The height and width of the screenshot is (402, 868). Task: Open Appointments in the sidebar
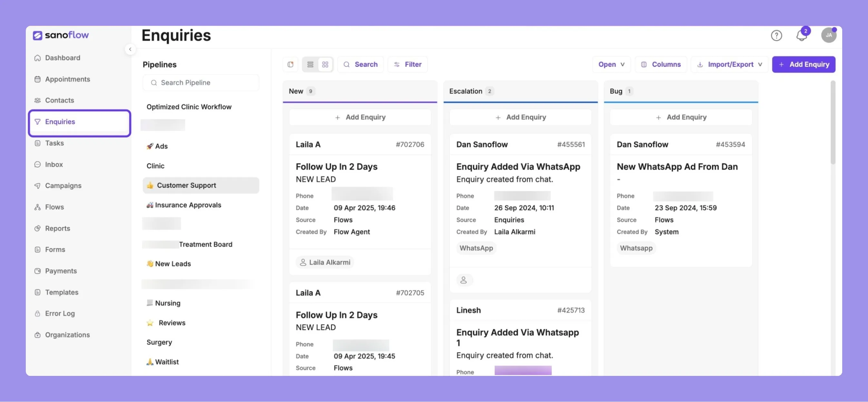[x=67, y=79]
